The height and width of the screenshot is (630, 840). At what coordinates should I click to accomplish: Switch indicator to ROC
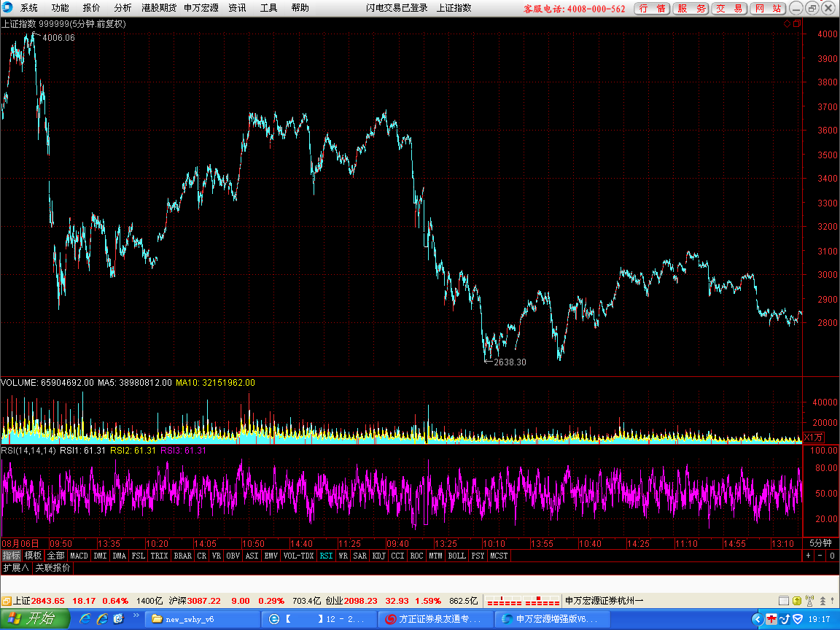417,556
